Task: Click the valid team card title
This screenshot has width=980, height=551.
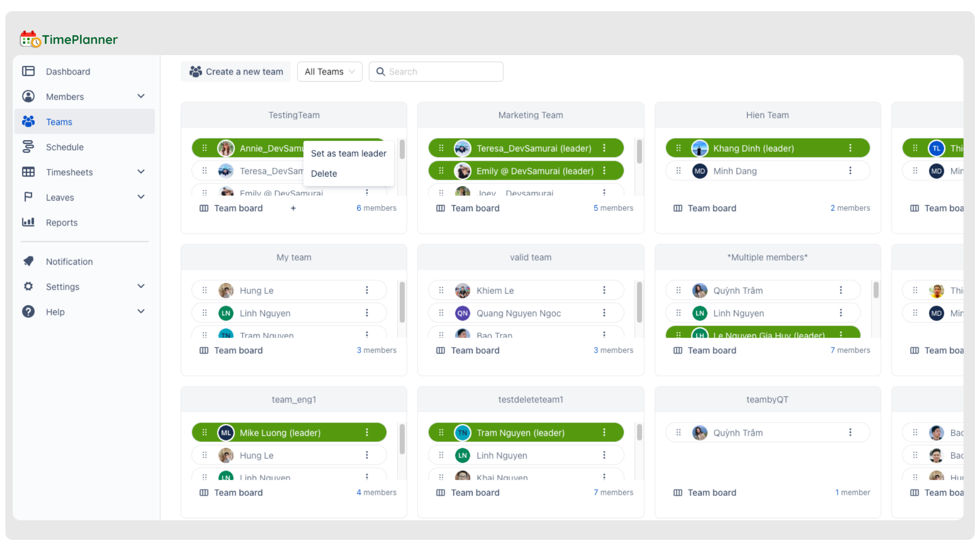Action: point(531,258)
